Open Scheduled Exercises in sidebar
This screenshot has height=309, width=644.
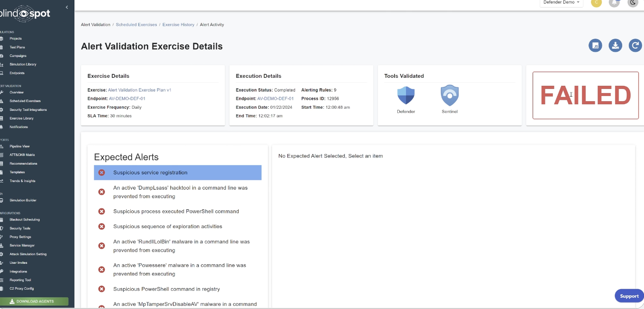[25, 101]
